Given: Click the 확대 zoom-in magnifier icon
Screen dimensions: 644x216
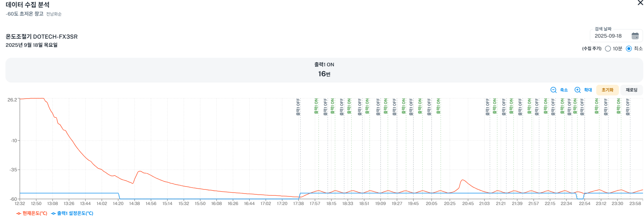Looking at the screenshot, I should coord(577,90).
